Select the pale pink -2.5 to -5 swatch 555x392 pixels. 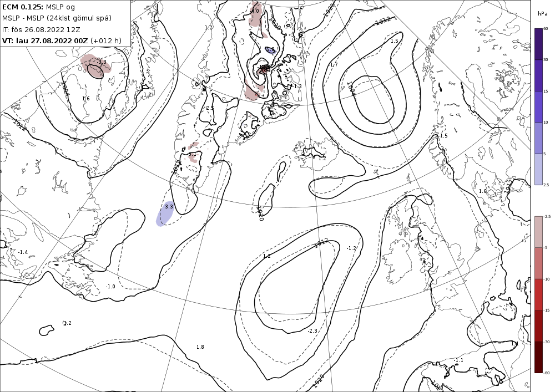click(538, 232)
